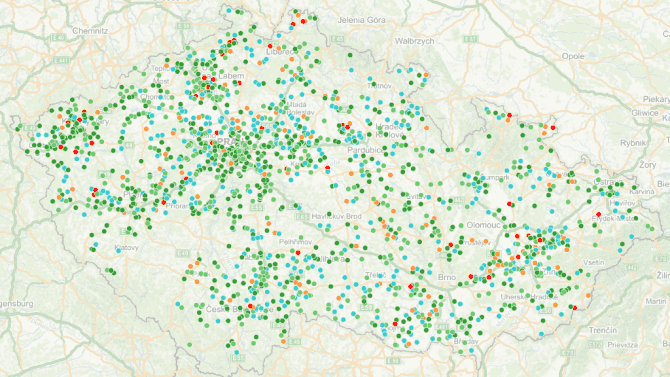Click the Brno city label
This screenshot has height=377, width=670.
click(x=447, y=277)
